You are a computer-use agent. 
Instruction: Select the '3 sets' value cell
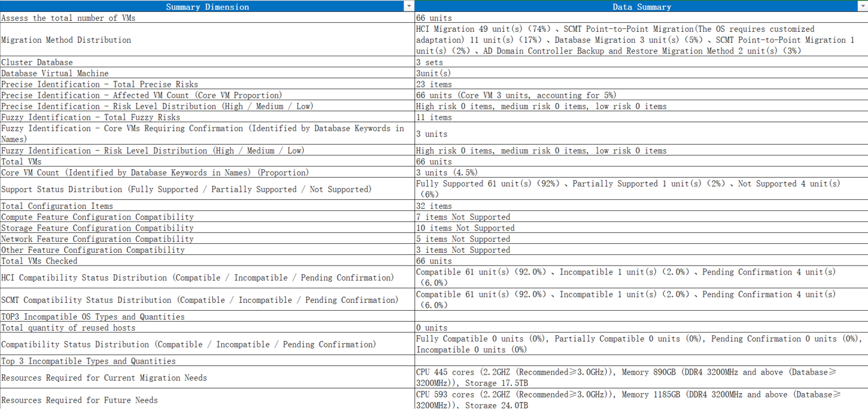coord(641,62)
